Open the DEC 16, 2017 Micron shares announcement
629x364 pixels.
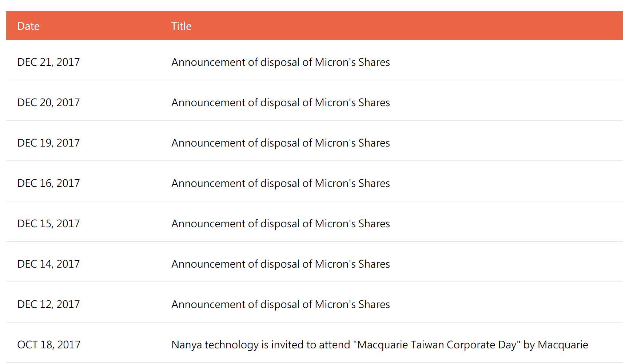pyautogui.click(x=280, y=183)
